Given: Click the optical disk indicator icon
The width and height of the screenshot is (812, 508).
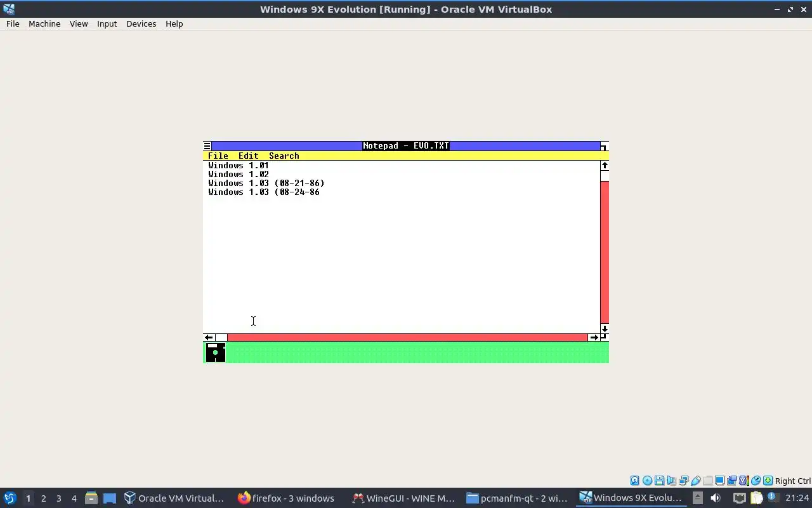Looking at the screenshot, I should 647,481.
